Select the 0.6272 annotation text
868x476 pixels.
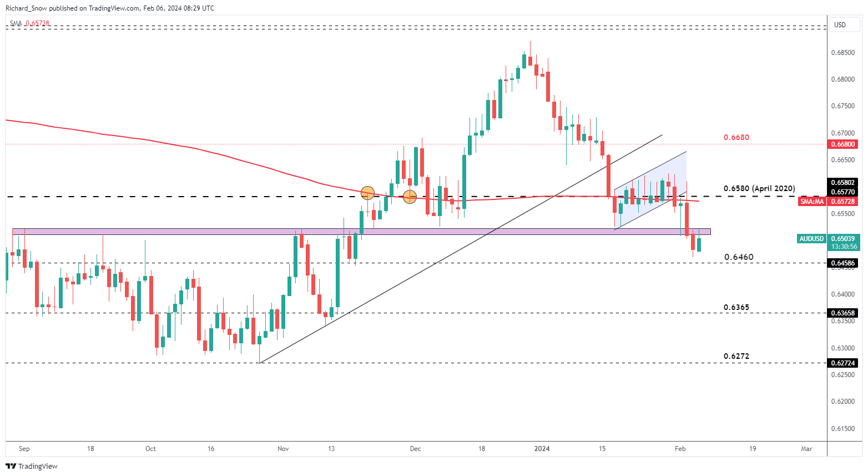tap(736, 356)
